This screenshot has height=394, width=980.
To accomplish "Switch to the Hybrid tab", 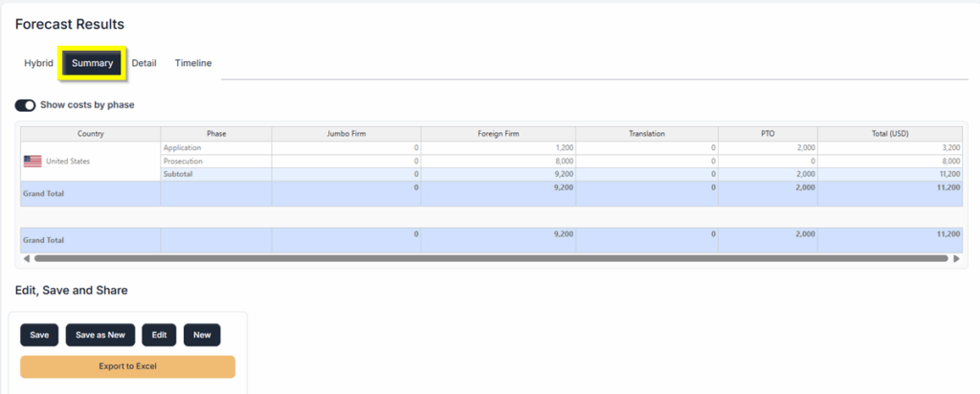I will [x=38, y=63].
